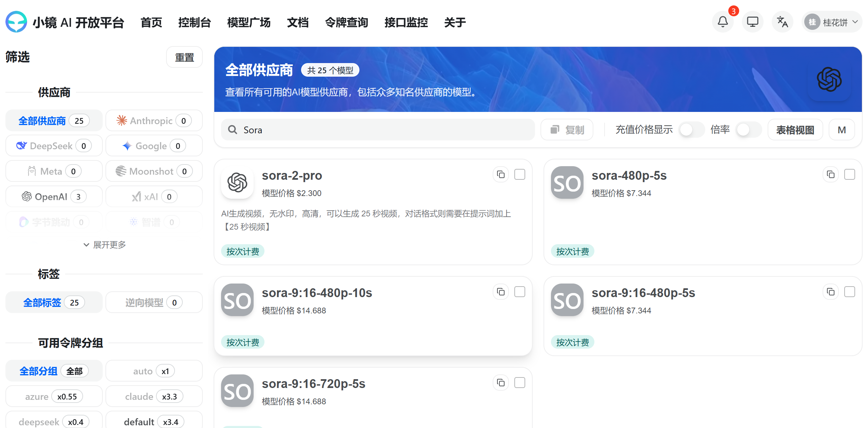Check the sora-2-pro selection checkbox
The height and width of the screenshot is (428, 868).
coord(519,175)
